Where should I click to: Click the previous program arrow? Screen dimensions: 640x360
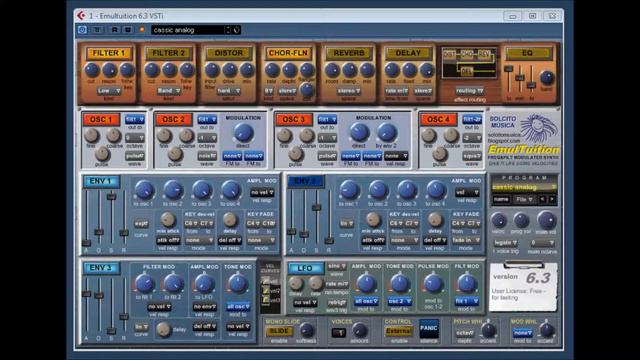click(x=542, y=200)
